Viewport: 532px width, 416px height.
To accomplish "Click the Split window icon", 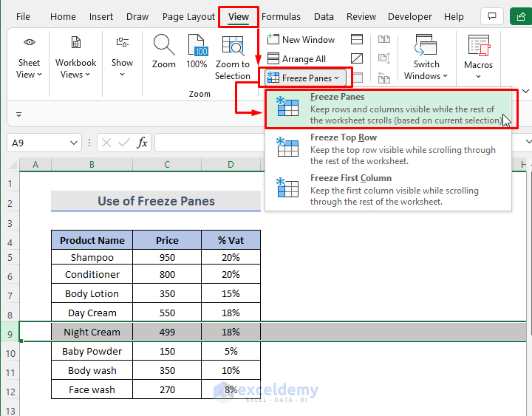I will coord(357,39).
